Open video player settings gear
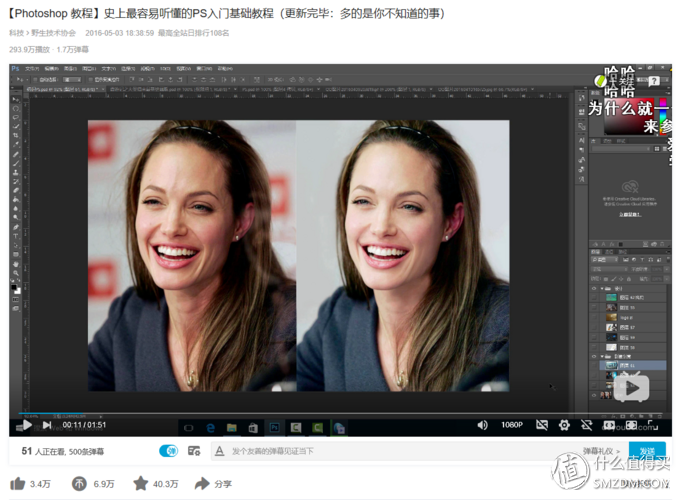The height and width of the screenshot is (500, 680). (565, 425)
